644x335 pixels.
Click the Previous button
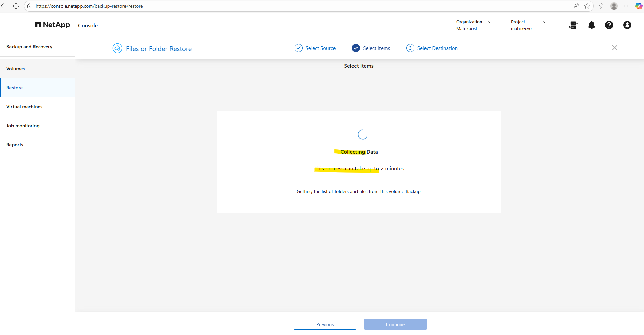tap(325, 324)
